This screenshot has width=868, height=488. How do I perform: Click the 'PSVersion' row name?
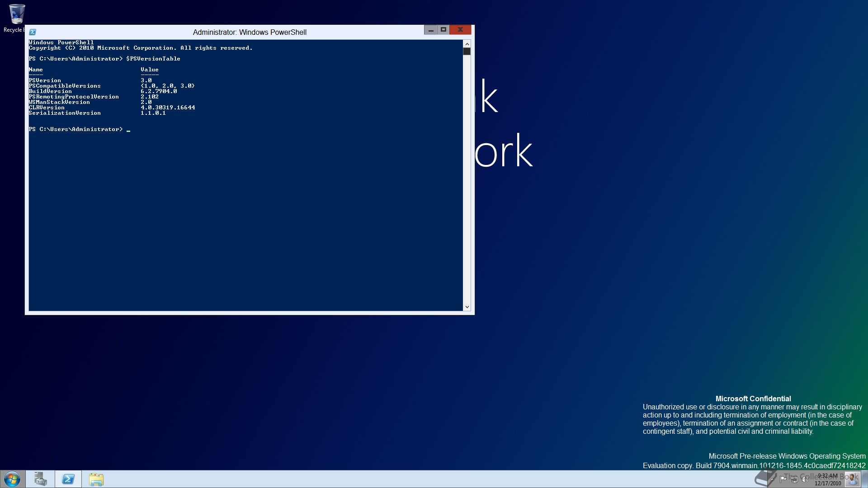click(x=45, y=80)
